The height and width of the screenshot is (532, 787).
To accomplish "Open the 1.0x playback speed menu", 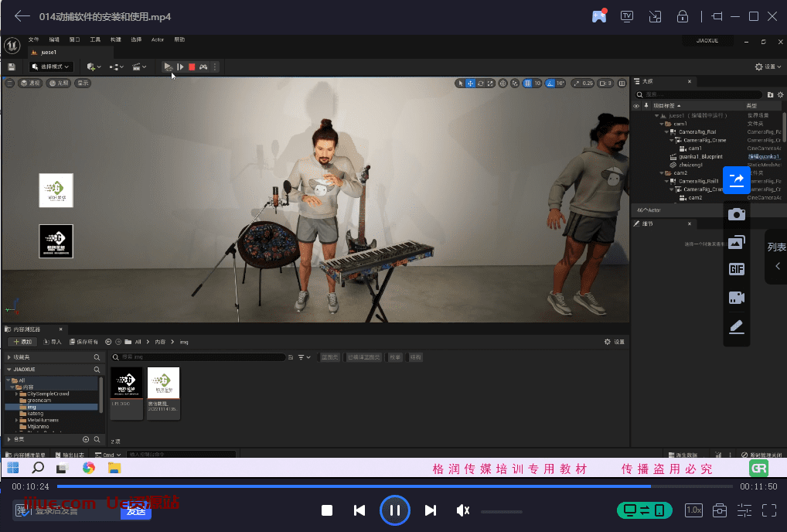I will [693, 510].
